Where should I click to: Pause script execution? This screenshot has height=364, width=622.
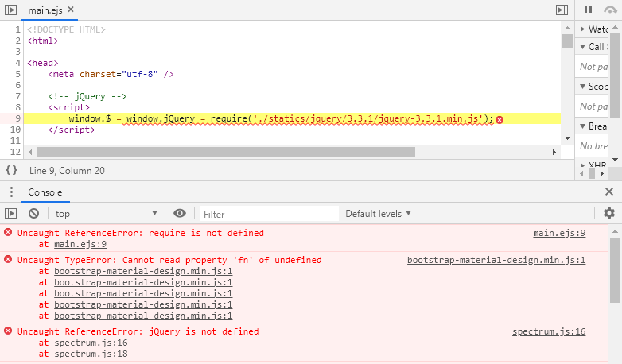589,10
